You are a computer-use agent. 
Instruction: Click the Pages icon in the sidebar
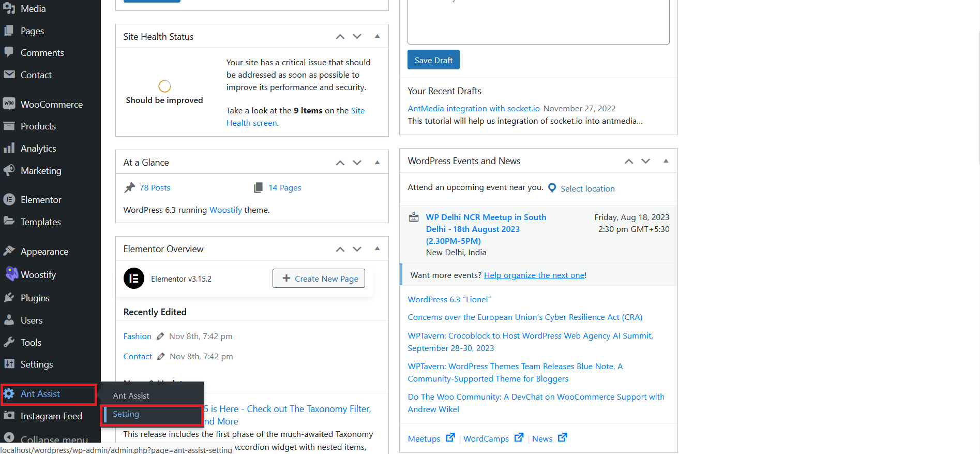pyautogui.click(x=9, y=31)
